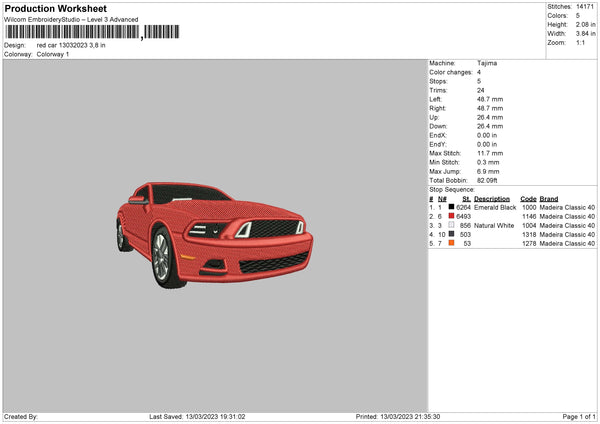600x424 pixels.
Task: Click the Brand column header
Action: (549, 199)
